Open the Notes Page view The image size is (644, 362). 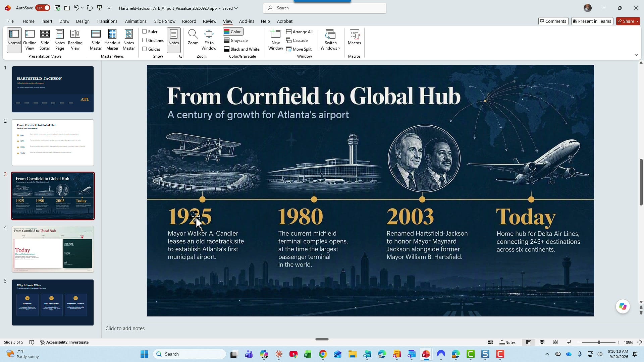[x=59, y=40]
